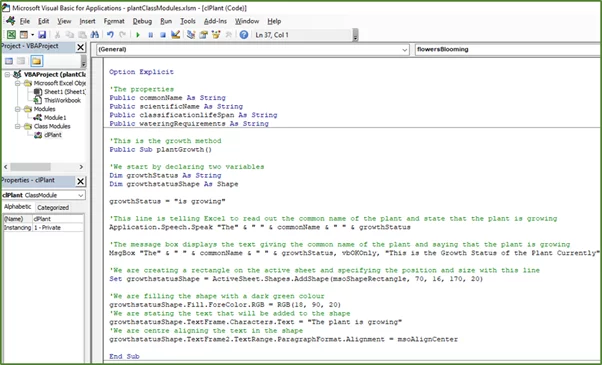Viewport: 602px width, 365px height.
Task: Stop execution with the Reset square icon
Action: click(163, 35)
